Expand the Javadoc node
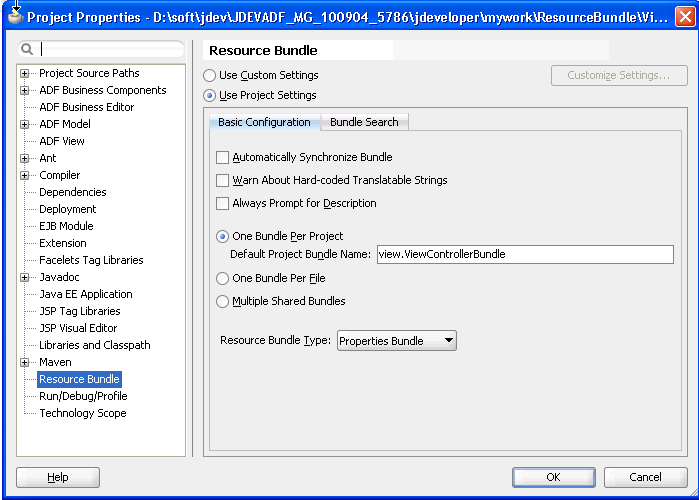The width and height of the screenshot is (699, 500). pyautogui.click(x=25, y=277)
